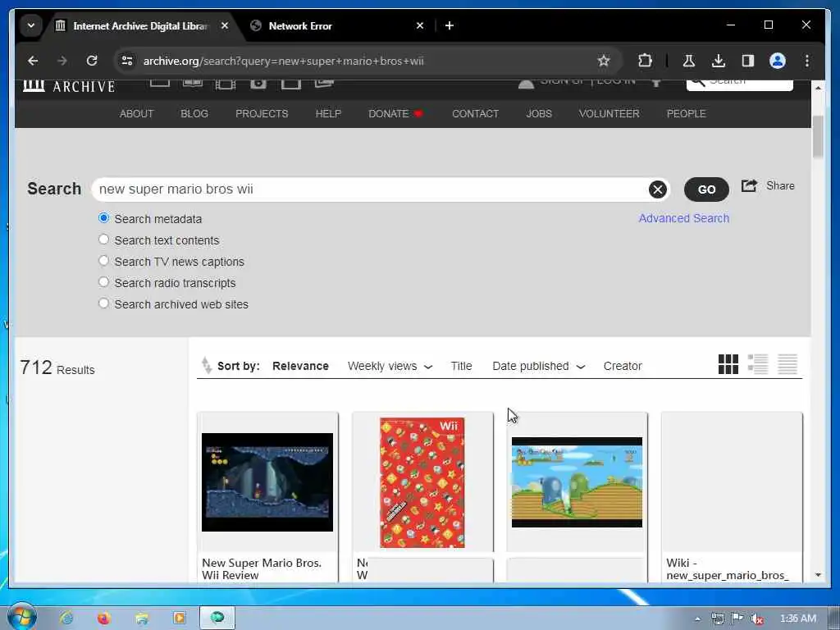Open the browser extensions puzzle icon
This screenshot has height=630, width=840.
[x=645, y=61]
